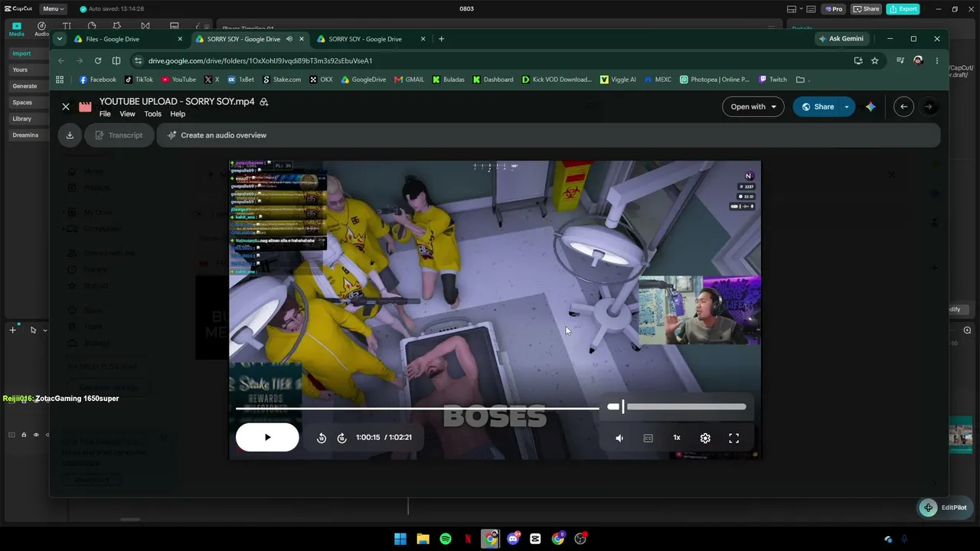Enter fullscreen video mode
980x551 pixels.
tap(733, 438)
